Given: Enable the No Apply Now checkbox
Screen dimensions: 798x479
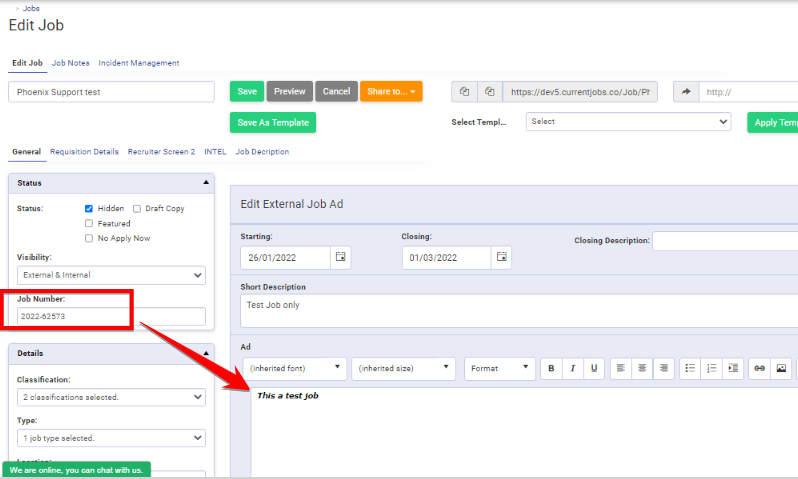Looking at the screenshot, I should (89, 238).
